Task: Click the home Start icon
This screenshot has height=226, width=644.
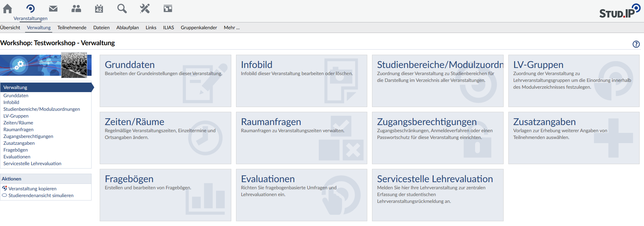Action: [x=7, y=8]
